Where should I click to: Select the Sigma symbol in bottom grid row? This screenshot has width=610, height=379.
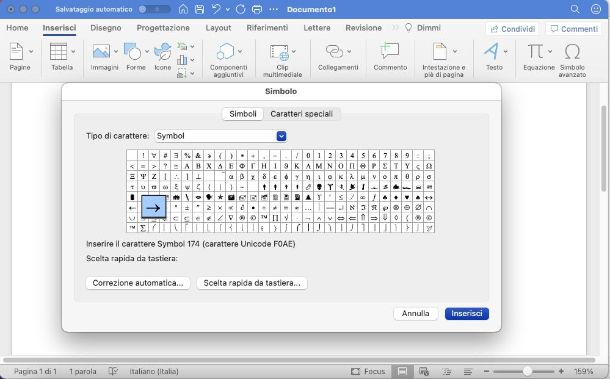coord(143,228)
